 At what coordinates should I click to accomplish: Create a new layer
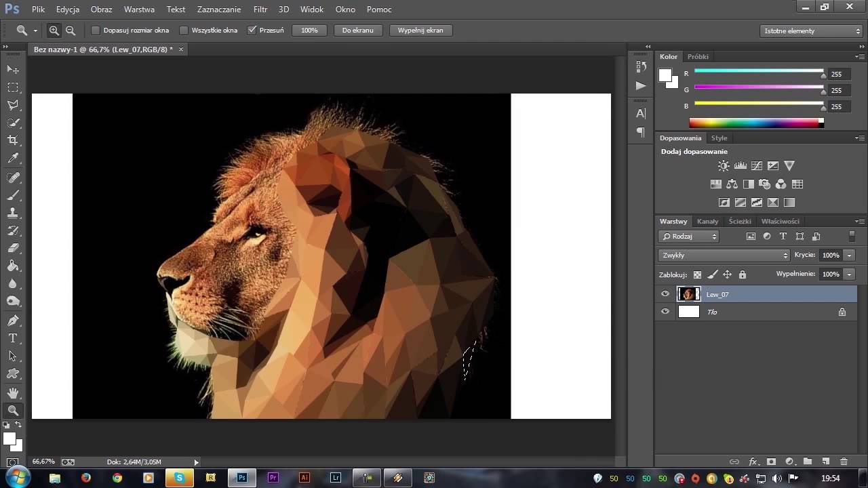click(x=825, y=462)
